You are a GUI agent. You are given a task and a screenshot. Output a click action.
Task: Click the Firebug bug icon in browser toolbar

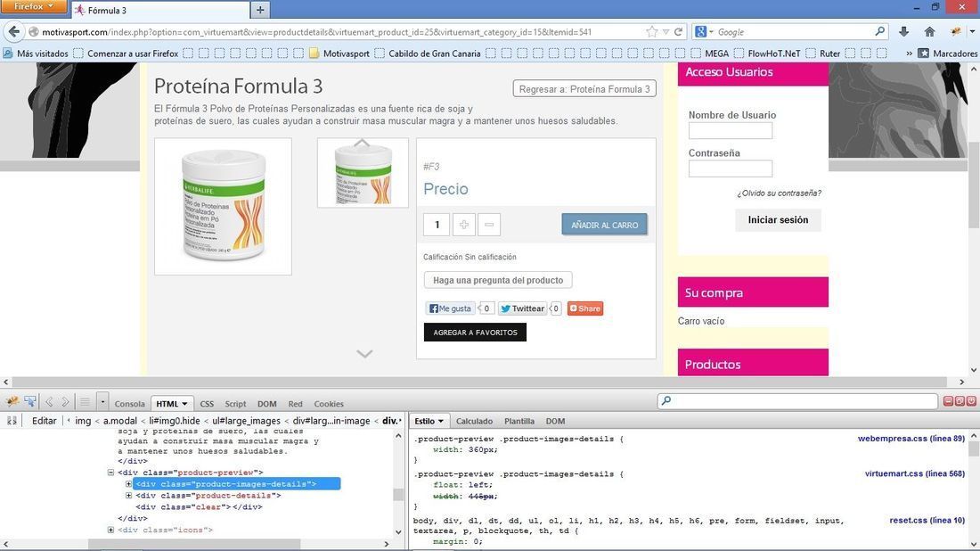pos(955,32)
